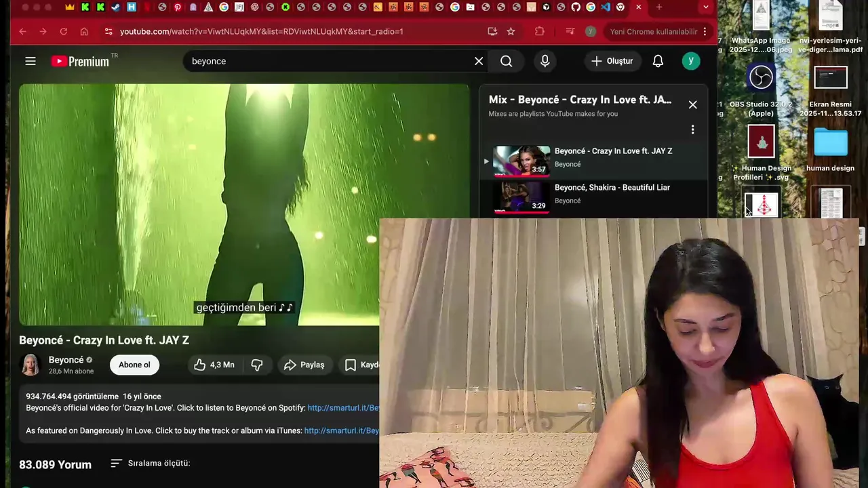Image resolution: width=868 pixels, height=488 pixels.
Task: Click the browser address bar URL
Action: pos(262,31)
